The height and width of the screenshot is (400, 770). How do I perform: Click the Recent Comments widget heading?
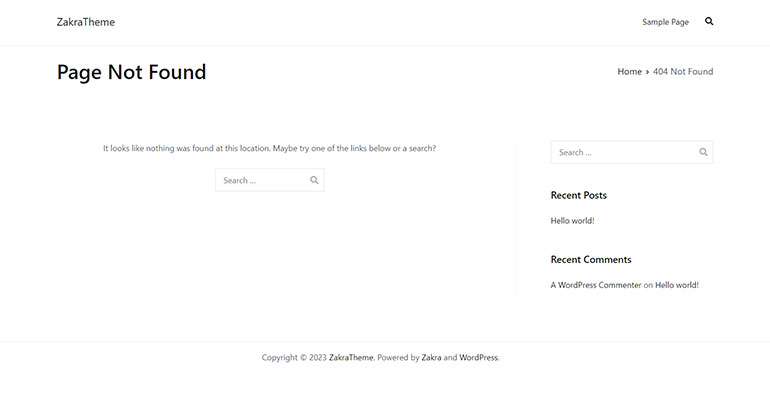(x=591, y=260)
